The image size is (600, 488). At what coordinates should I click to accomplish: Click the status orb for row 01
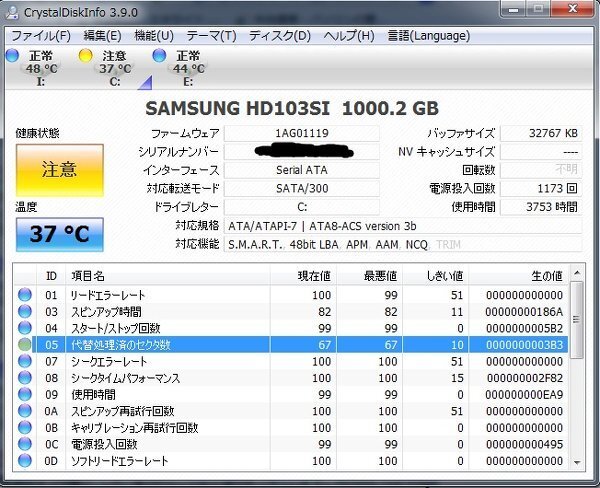[25, 295]
